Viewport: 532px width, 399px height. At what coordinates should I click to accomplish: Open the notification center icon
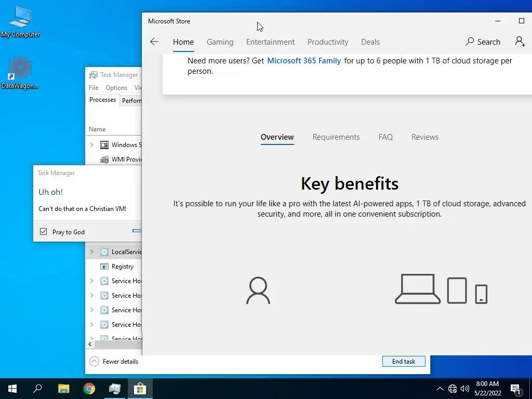point(516,390)
